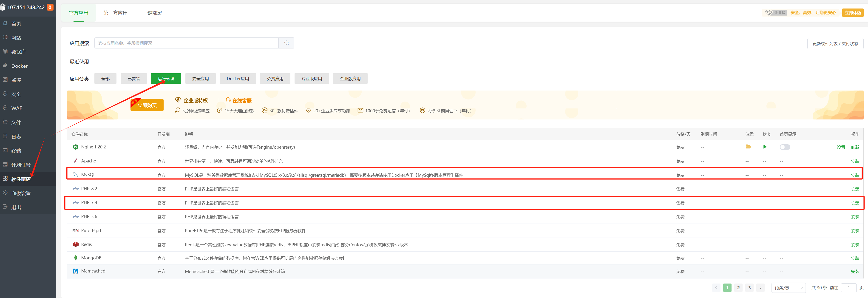Install Apache via 安装 link
Viewport: 868px width, 298px height.
[x=855, y=161]
